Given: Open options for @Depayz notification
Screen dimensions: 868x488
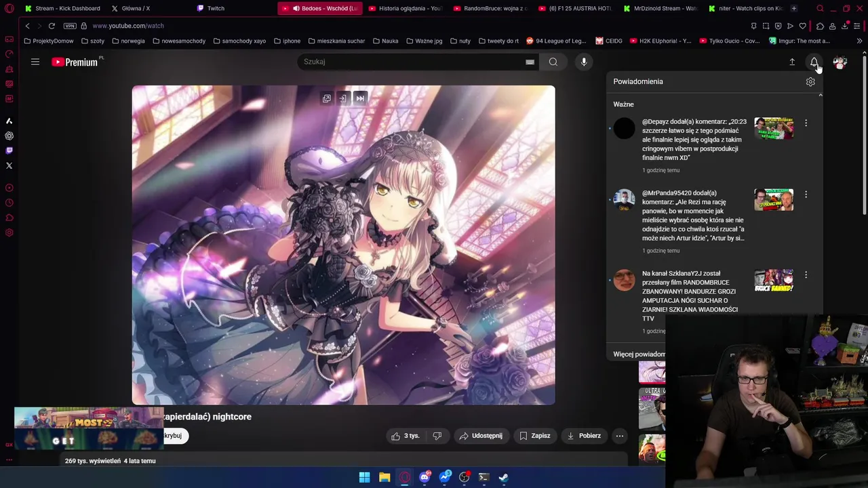Looking at the screenshot, I should [806, 123].
